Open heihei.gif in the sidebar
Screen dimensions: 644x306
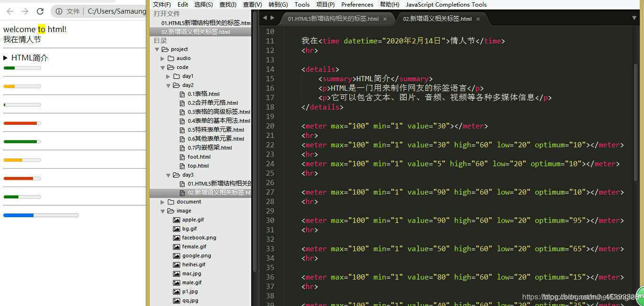point(194,265)
